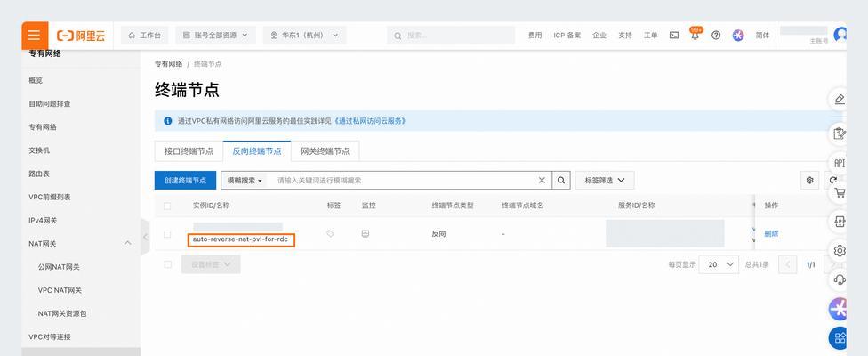
Task: Open 企业 top menu item
Action: (599, 35)
